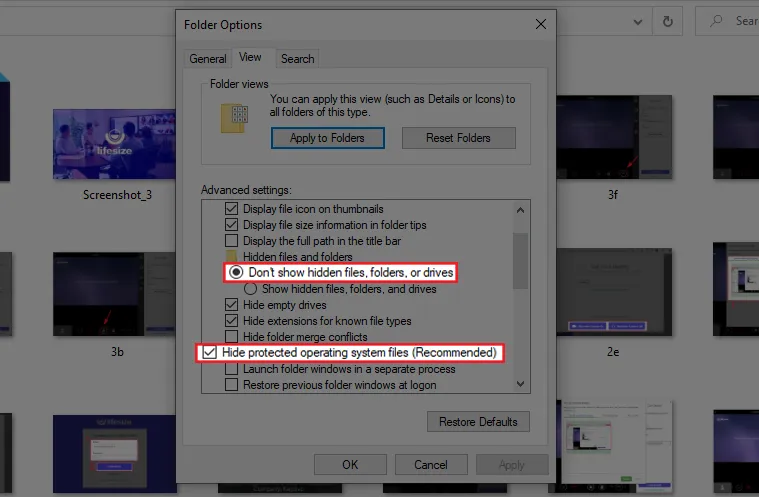This screenshot has width=759, height=497.
Task: Uncheck Hide protected operating system files
Action: pos(210,352)
